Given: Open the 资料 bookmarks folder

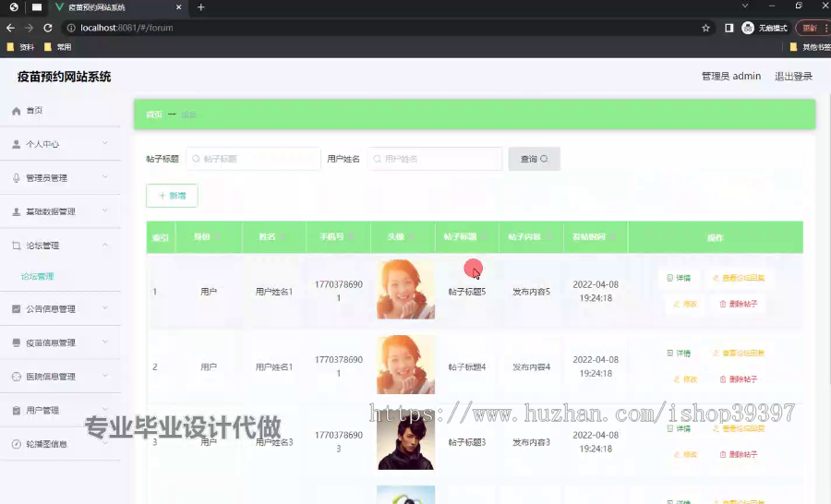Looking at the screenshot, I should point(20,47).
